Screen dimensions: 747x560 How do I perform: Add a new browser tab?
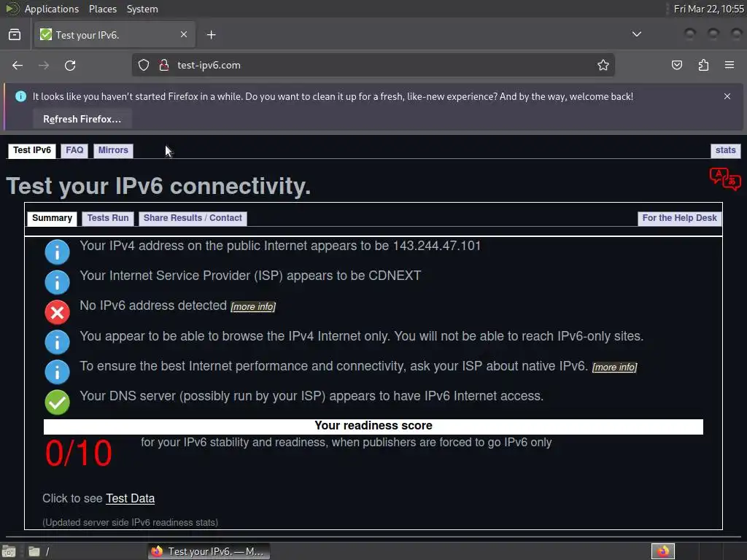click(212, 35)
